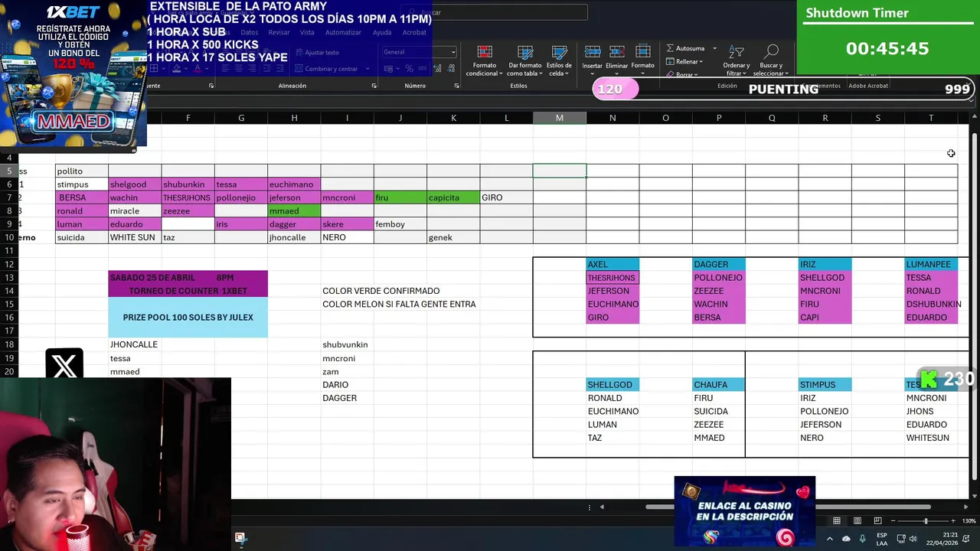Show hidden tray icons chevron
Image resolution: width=980 pixels, height=551 pixels.
pos(830,539)
